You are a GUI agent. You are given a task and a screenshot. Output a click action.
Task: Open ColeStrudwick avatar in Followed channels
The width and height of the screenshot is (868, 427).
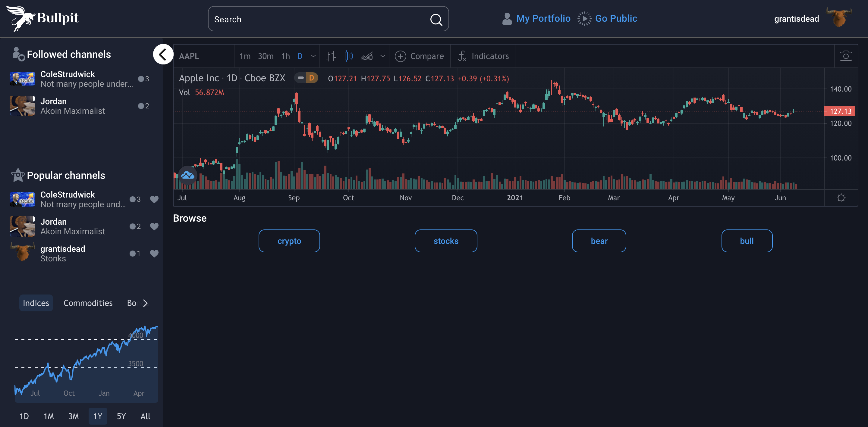tap(22, 79)
